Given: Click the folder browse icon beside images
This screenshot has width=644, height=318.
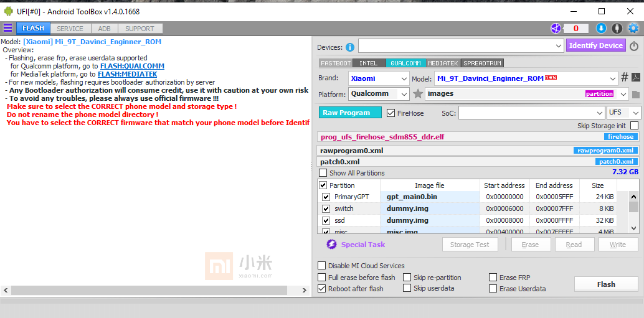Looking at the screenshot, I should pyautogui.click(x=636, y=95).
